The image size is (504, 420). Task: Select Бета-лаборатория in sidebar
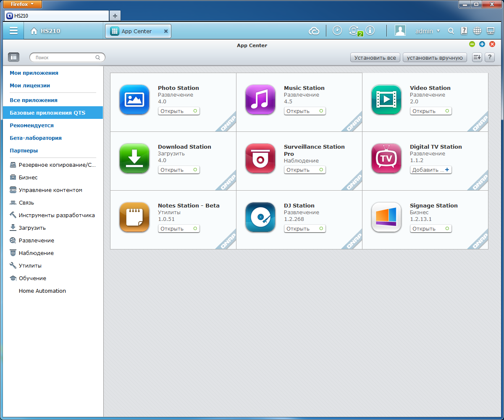pyautogui.click(x=36, y=138)
